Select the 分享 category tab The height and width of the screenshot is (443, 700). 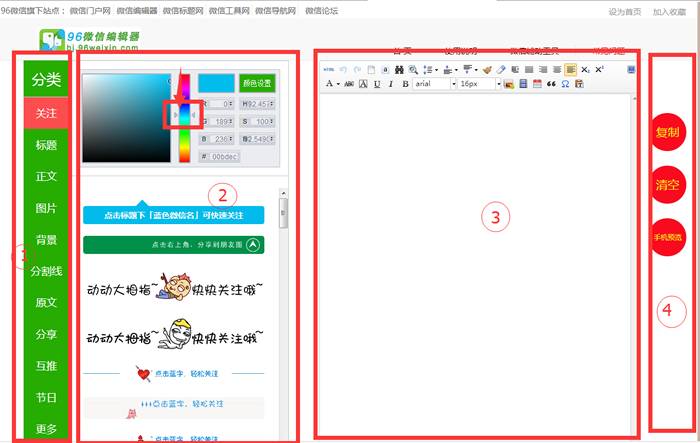click(46, 334)
